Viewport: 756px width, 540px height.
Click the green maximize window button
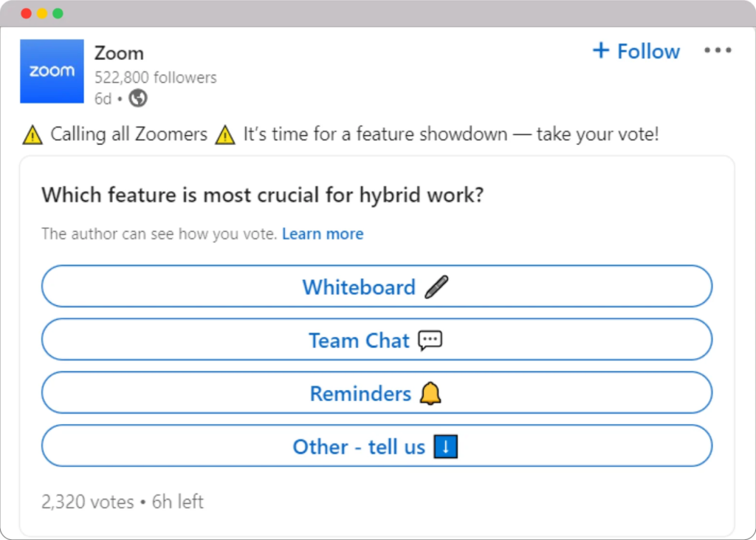tap(58, 13)
